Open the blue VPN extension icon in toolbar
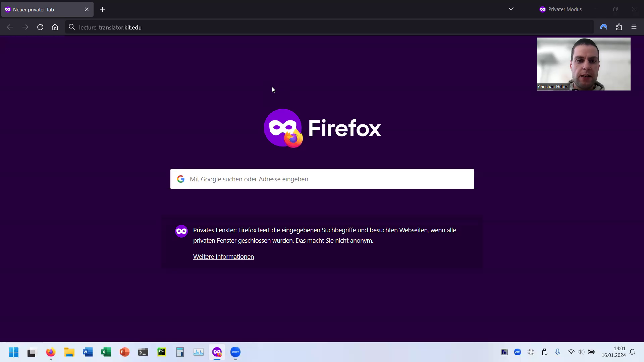Viewport: 644px width, 362px height. pyautogui.click(x=604, y=27)
